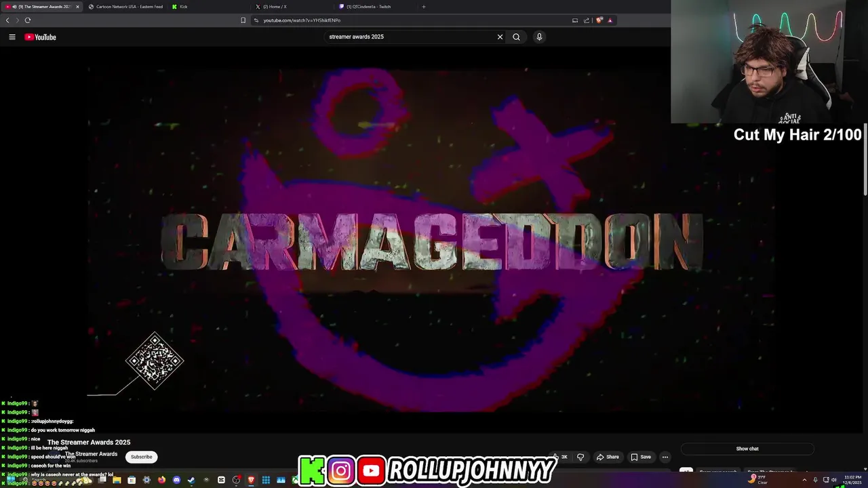Bookmark this page with the bookmark icon
Screen dimensions: 868x488
click(x=243, y=20)
